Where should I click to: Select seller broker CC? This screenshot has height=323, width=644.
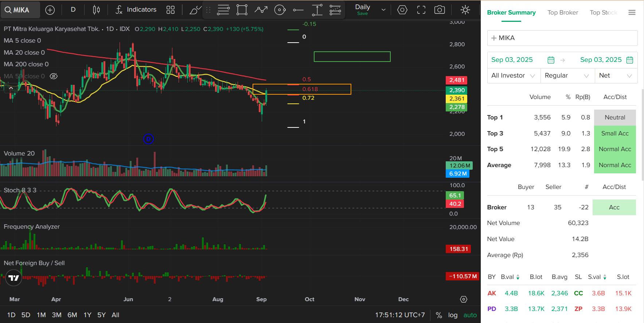578,293
